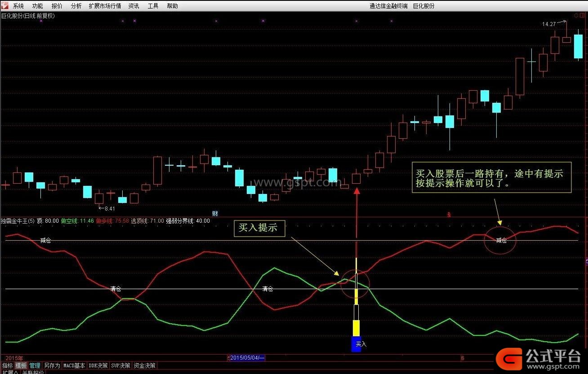This screenshot has width=588, height=374.
Task: Click the month 6 marker on the time axis
Action: click(463, 358)
